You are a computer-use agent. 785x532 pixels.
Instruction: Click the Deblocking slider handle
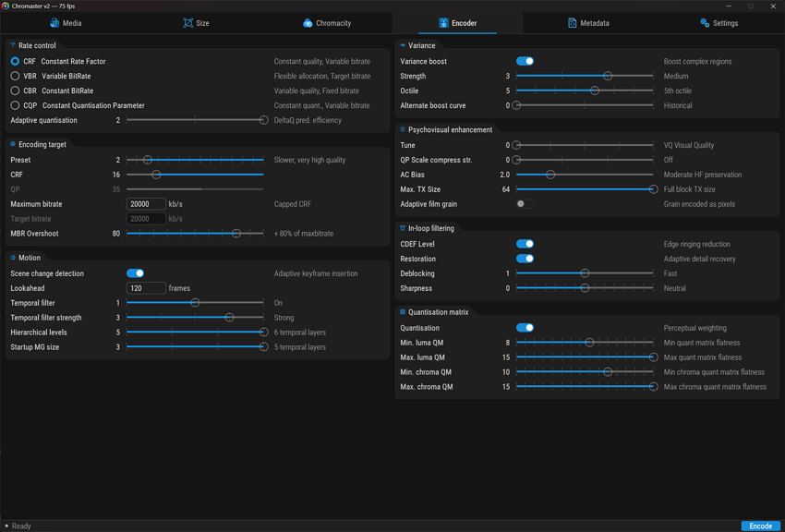tap(585, 273)
